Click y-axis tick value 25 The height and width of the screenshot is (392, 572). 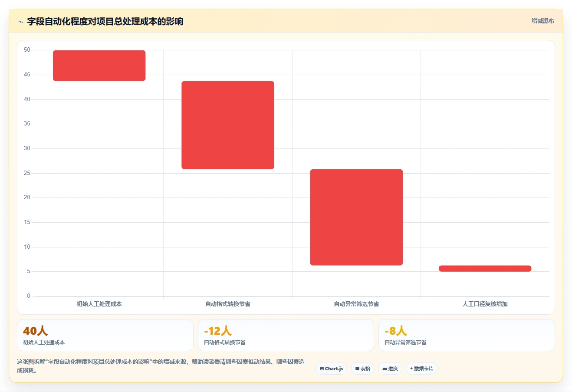coord(27,173)
